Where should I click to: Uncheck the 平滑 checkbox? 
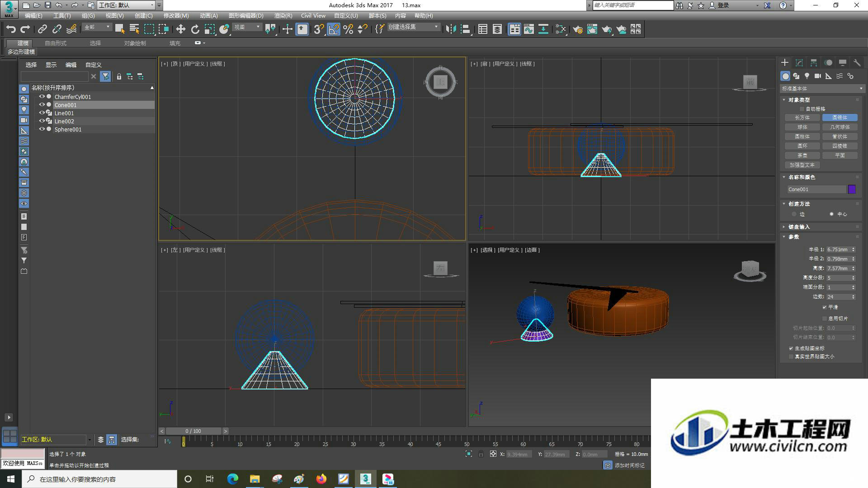825,307
